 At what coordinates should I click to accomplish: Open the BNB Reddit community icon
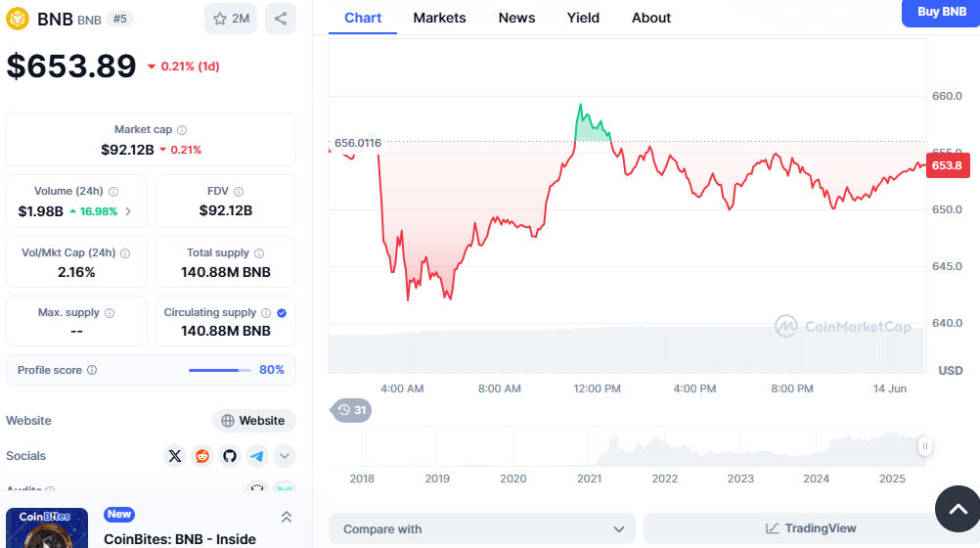pos(202,456)
